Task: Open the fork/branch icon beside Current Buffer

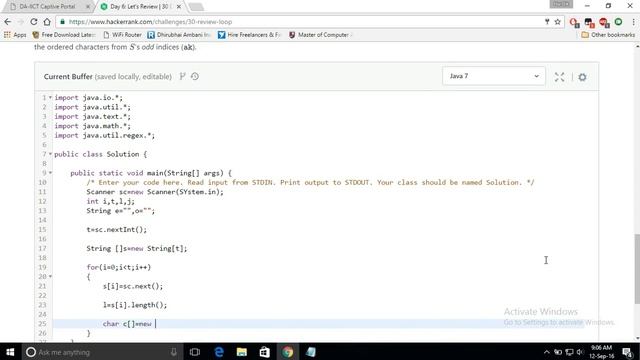Action: click(182, 76)
